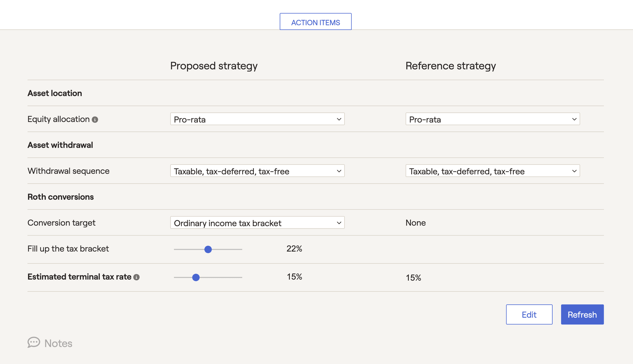This screenshot has width=633, height=364.
Task: Click the Notes label
Action: click(x=58, y=343)
